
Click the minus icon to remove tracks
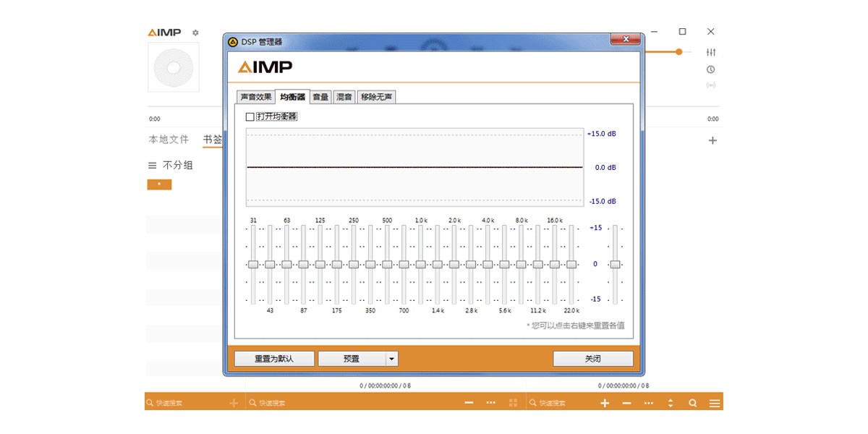pyautogui.click(x=626, y=403)
